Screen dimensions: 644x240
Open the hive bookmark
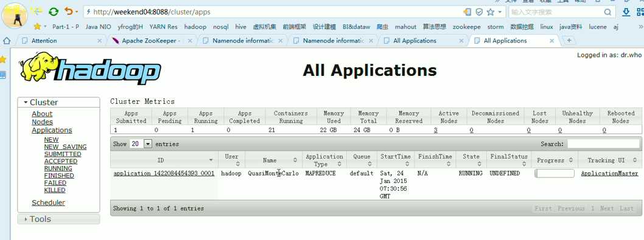240,27
